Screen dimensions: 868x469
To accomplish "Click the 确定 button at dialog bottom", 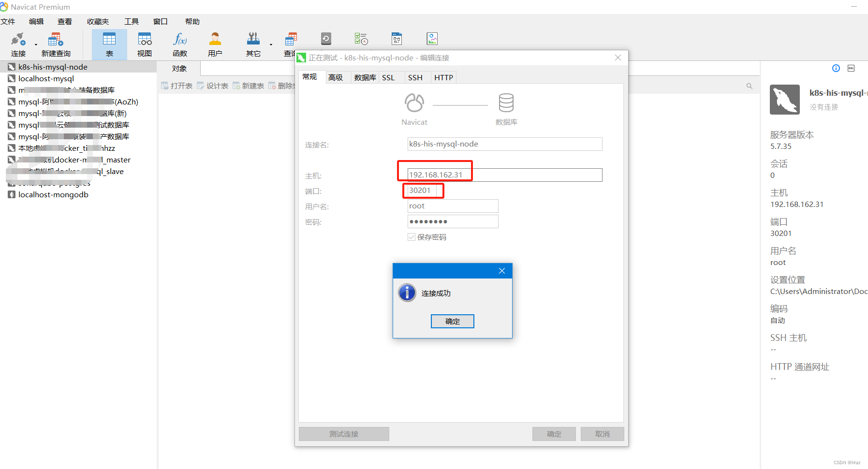I will pos(554,434).
